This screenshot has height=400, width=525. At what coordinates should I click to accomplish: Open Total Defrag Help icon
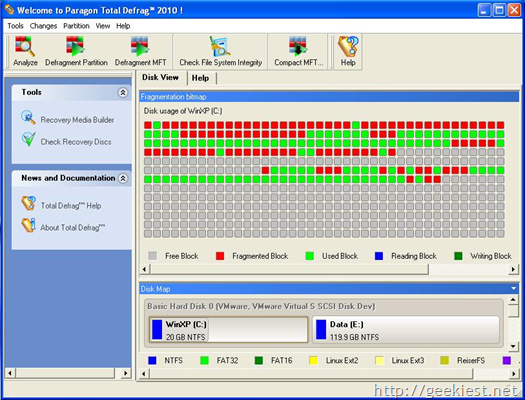point(28,203)
